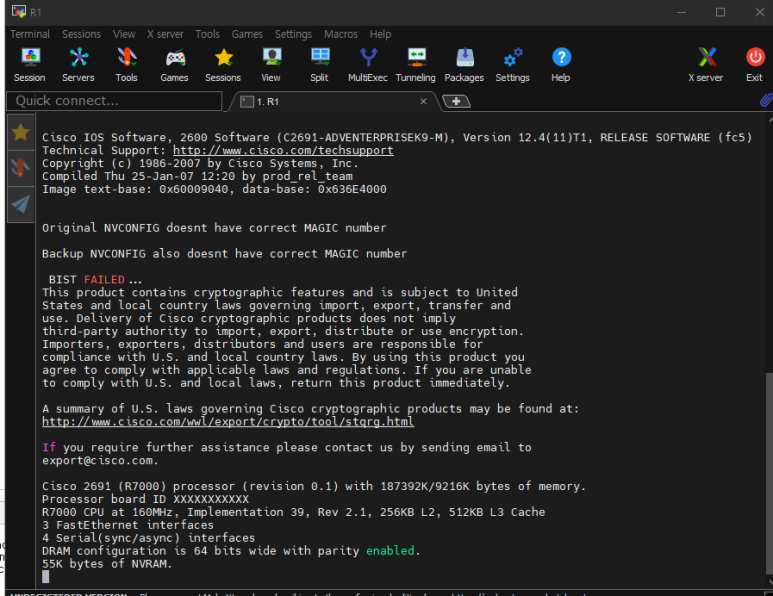Viewport: 773px width, 596px height.
Task: Click the '55K bytes of NVRAM.' line
Action: 107,564
